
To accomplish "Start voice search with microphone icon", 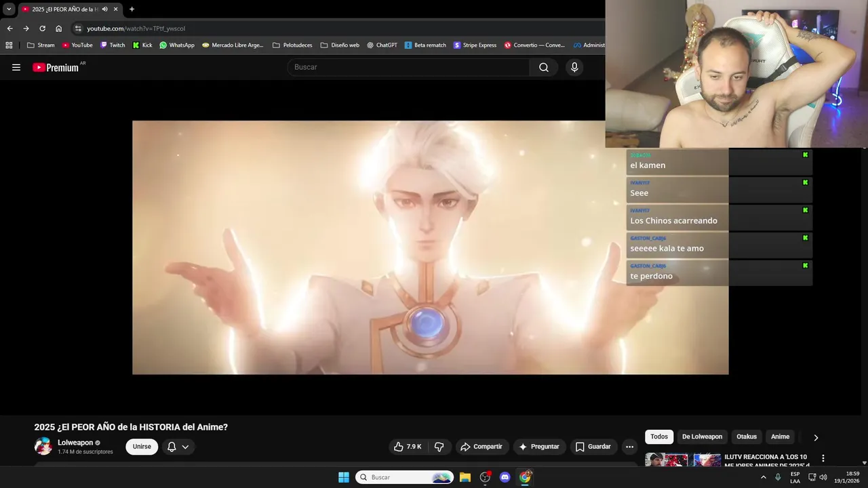I will tap(574, 67).
